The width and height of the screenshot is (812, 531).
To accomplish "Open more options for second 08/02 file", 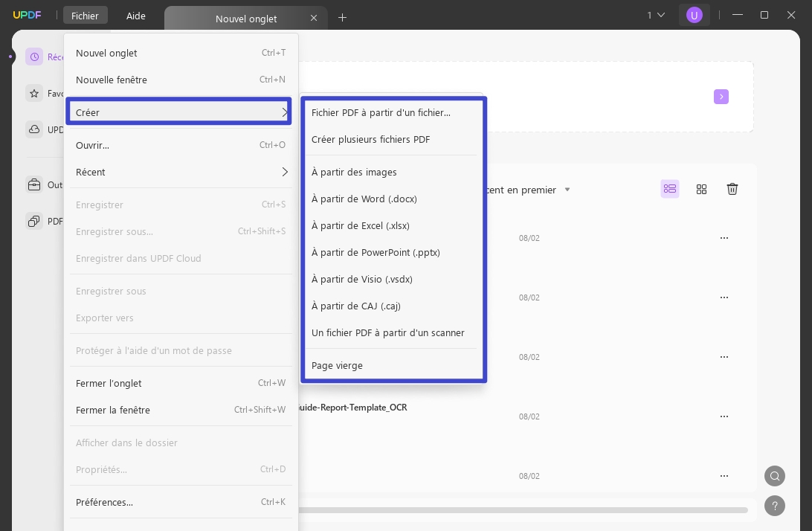I will tap(724, 297).
